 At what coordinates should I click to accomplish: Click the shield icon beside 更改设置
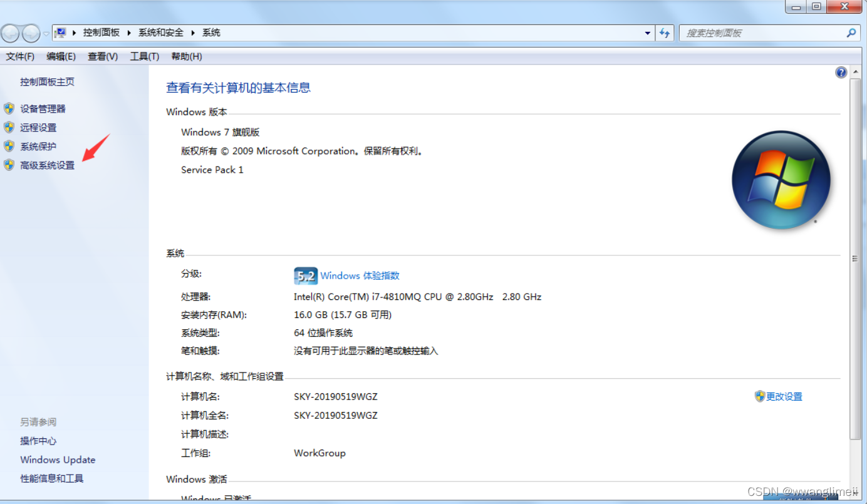[x=760, y=396]
